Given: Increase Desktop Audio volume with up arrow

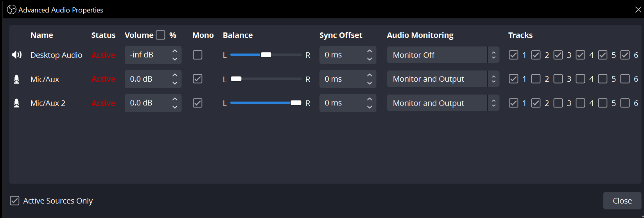Looking at the screenshot, I should (175, 51).
